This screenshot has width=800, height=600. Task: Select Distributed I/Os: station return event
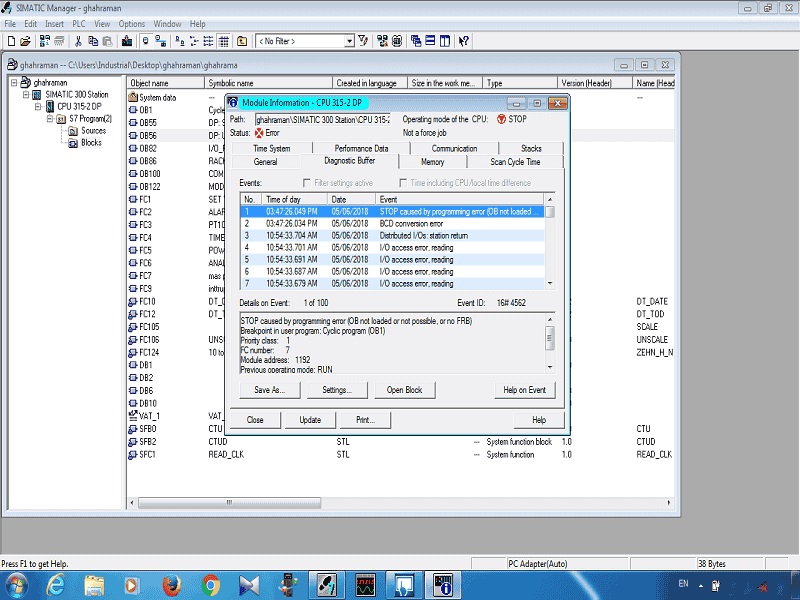click(392, 236)
